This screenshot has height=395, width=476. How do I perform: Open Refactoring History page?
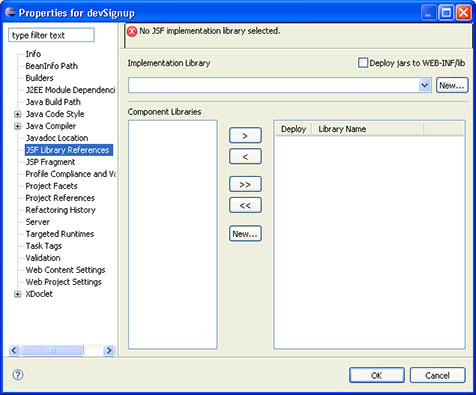coord(60,210)
